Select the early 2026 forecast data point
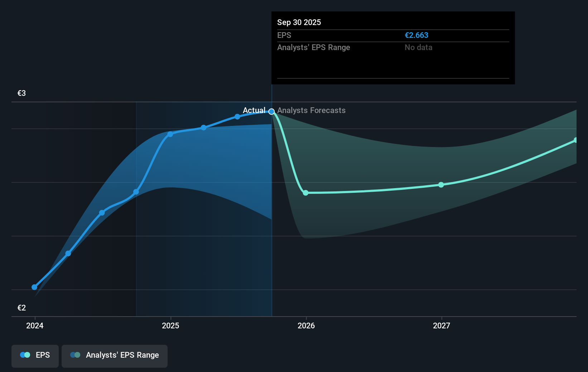This screenshot has width=588, height=372. [306, 193]
